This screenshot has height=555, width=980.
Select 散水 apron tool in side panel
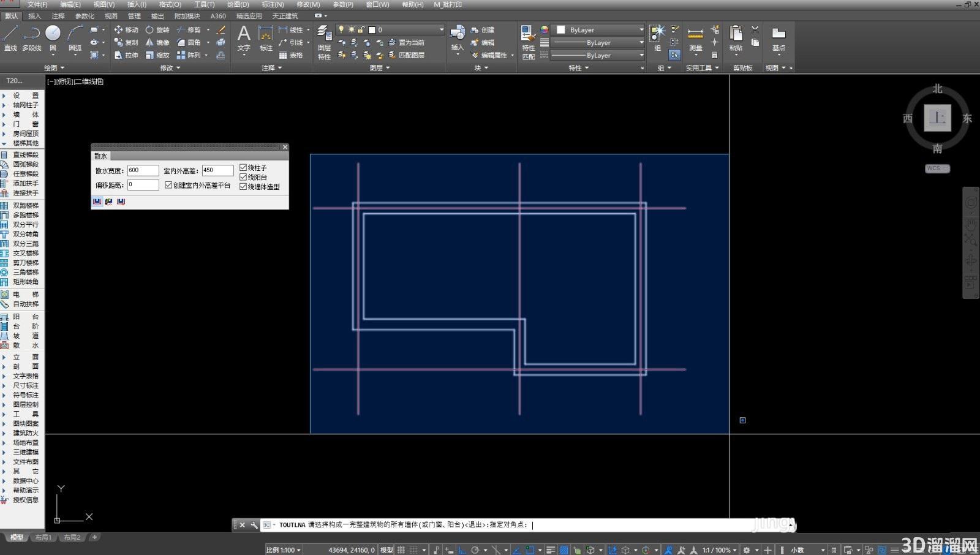[x=21, y=345]
